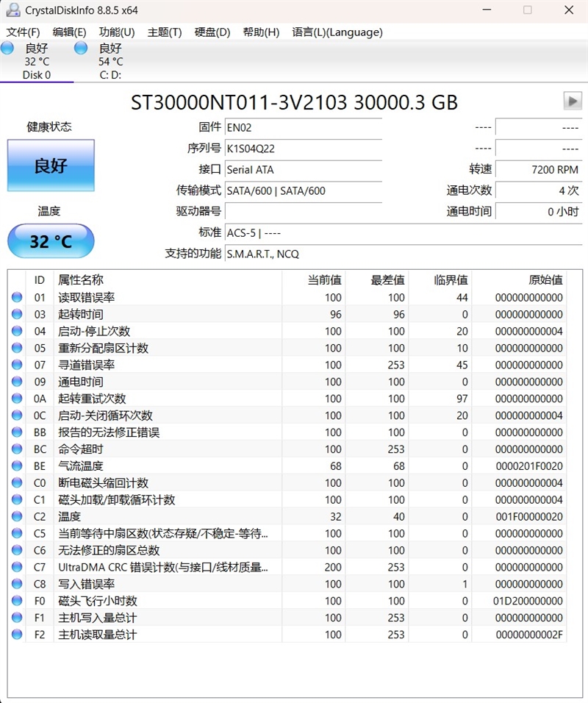Click the blue status orb above C: D:
Viewport: 588px width, 703px height.
click(81, 48)
